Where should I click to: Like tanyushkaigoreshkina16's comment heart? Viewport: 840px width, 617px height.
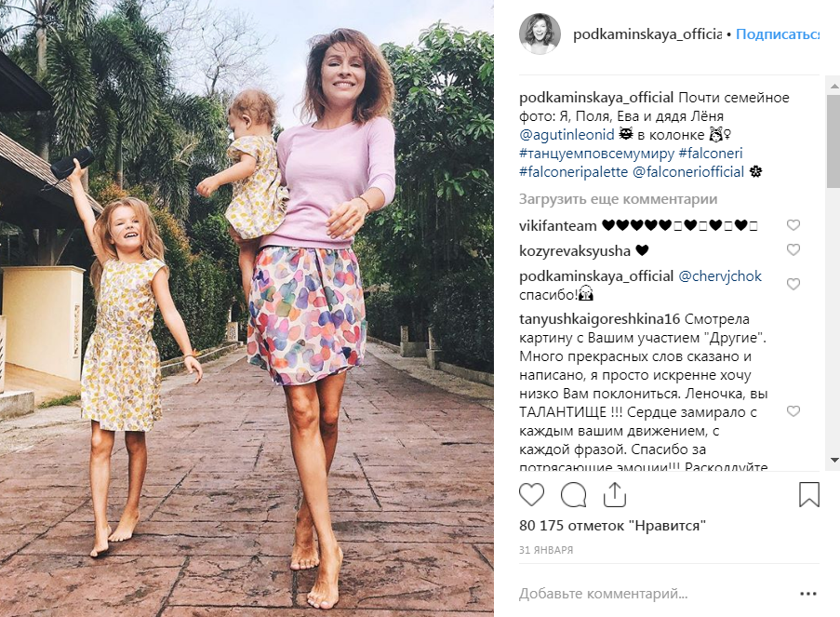tap(793, 411)
